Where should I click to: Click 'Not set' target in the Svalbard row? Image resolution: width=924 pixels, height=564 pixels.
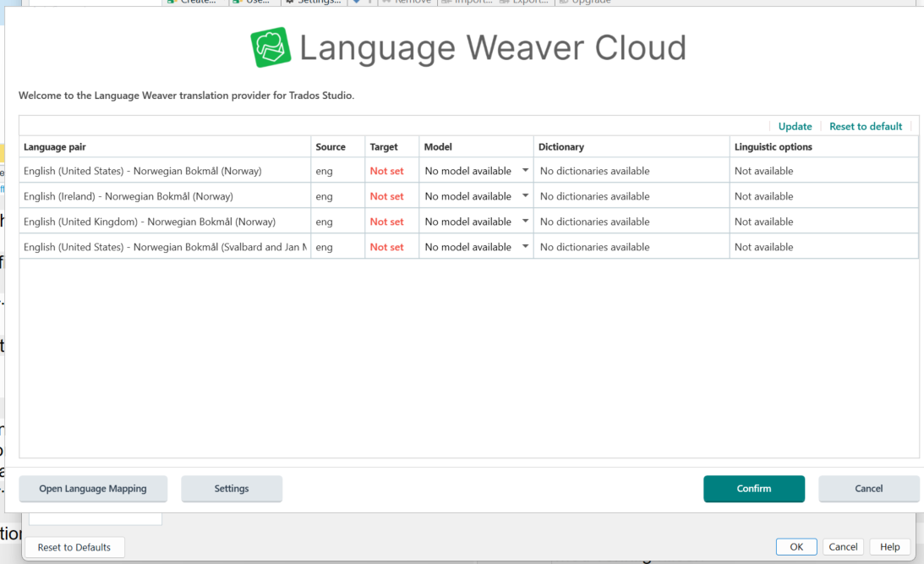[x=386, y=247]
